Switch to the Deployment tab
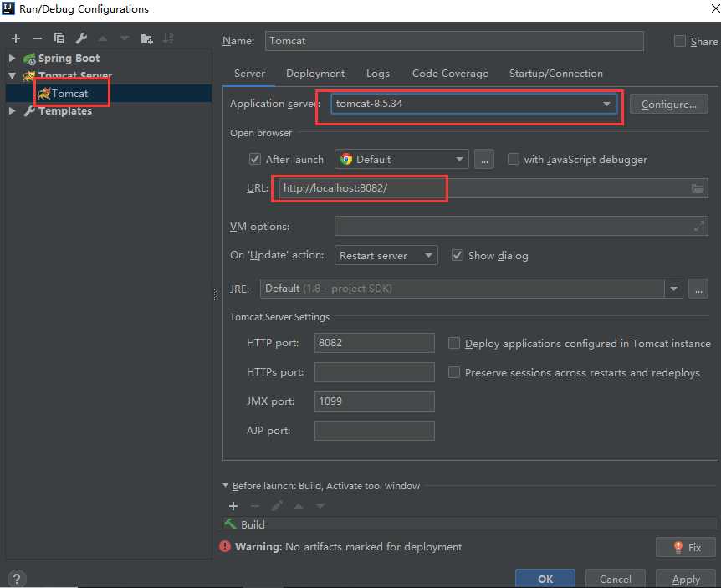 [315, 74]
